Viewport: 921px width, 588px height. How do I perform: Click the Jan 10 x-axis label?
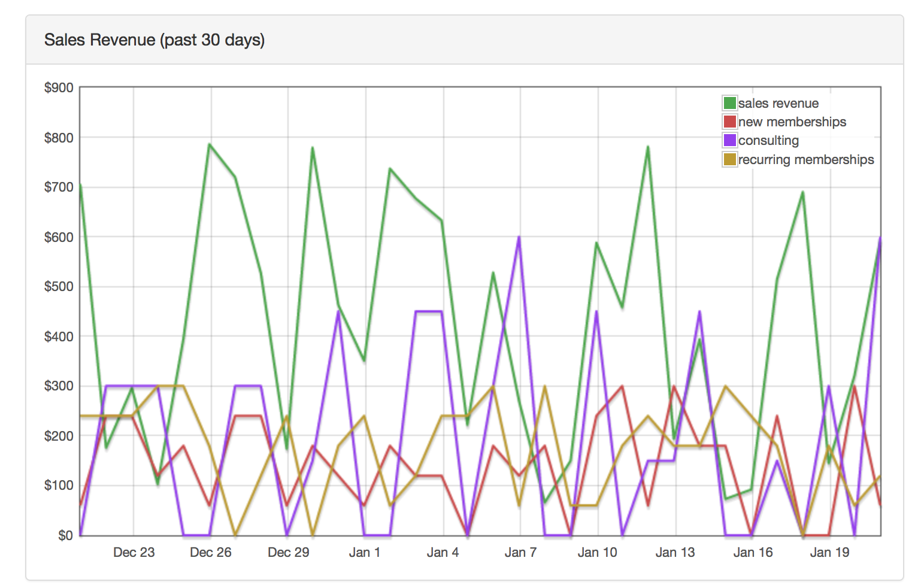click(597, 552)
